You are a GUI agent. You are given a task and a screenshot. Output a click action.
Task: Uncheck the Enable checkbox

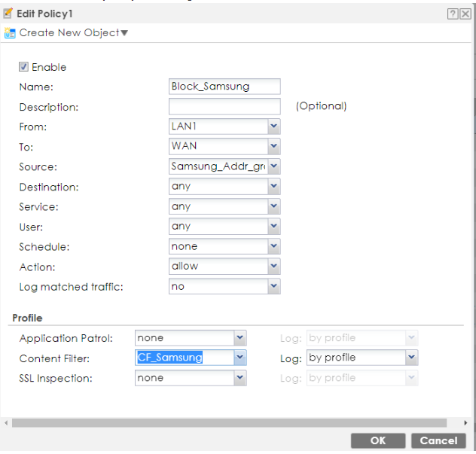click(23, 67)
